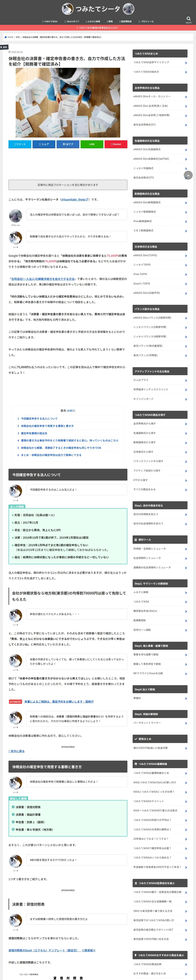Open sidebar link ETFから探す

pyautogui.click(x=140, y=480)
